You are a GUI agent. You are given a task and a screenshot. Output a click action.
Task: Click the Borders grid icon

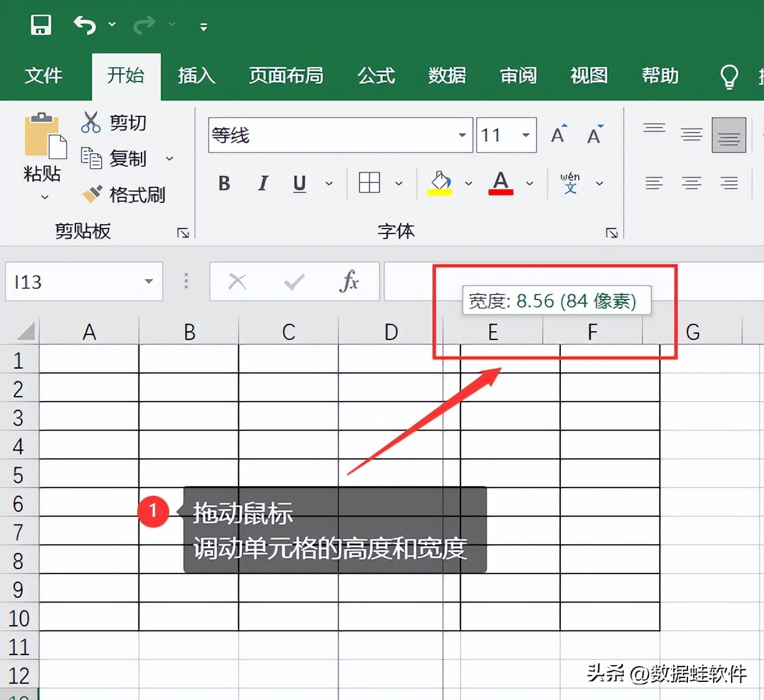370,183
